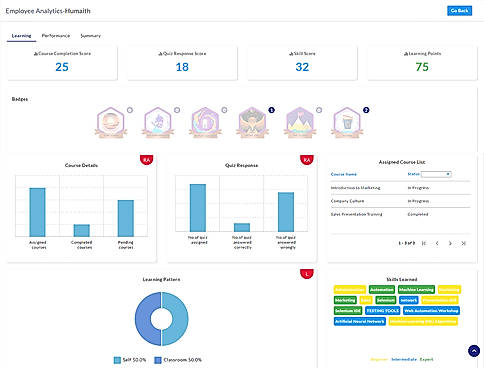Screen dimensions: 484x368
Task: Go to next page of course list
Action: pyautogui.click(x=450, y=243)
